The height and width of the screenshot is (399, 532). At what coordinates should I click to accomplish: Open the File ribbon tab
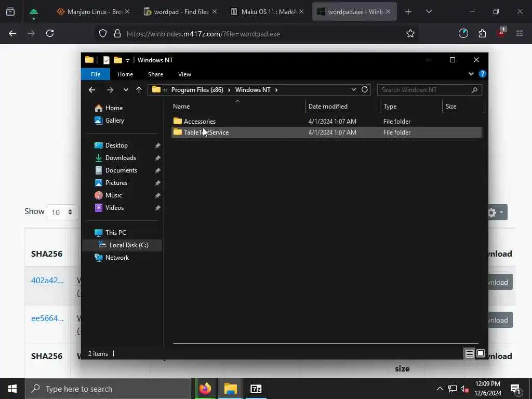coord(96,74)
